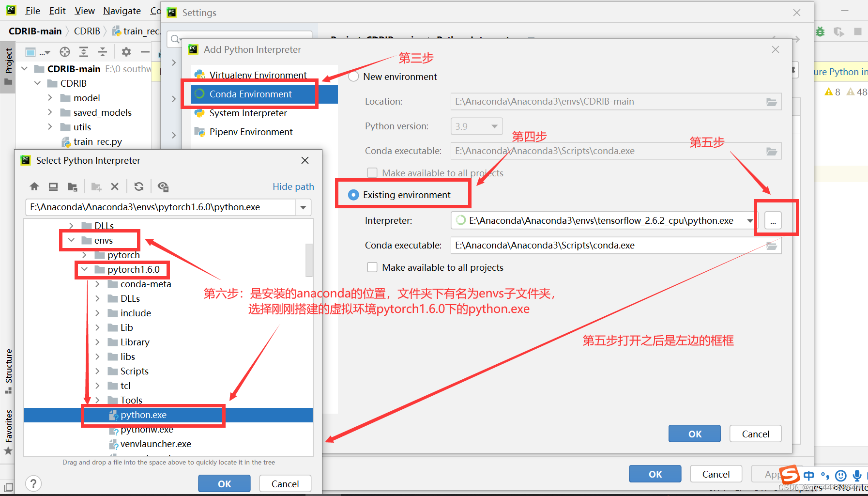This screenshot has height=496, width=868.
Task: Select the crosshair locate-file icon in Project panel
Action: 64,52
